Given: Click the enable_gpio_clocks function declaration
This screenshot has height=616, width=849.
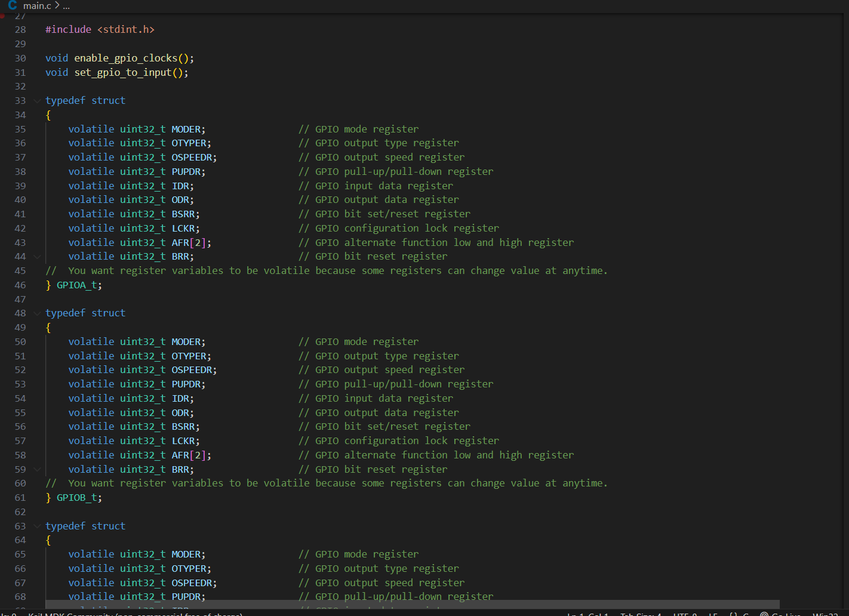Looking at the screenshot, I should [x=126, y=58].
